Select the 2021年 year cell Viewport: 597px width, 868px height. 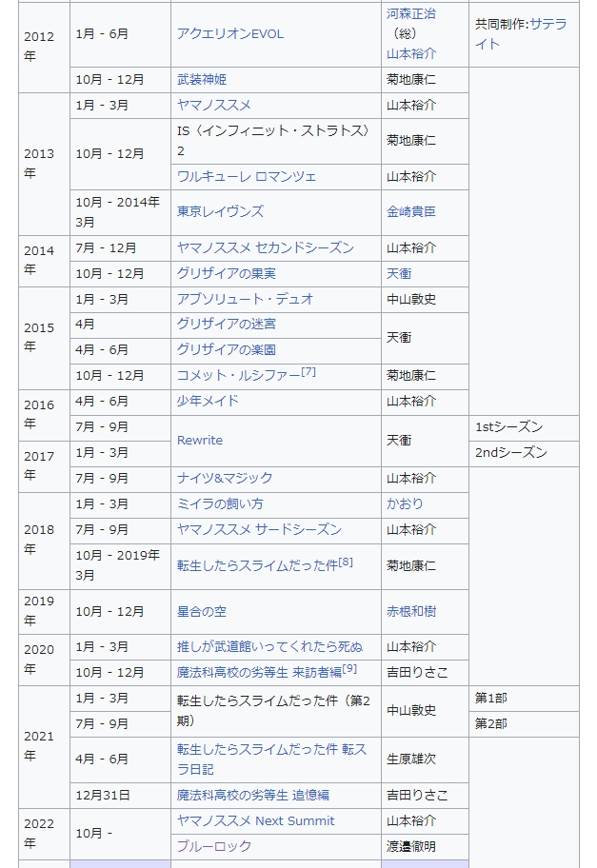(x=45, y=747)
